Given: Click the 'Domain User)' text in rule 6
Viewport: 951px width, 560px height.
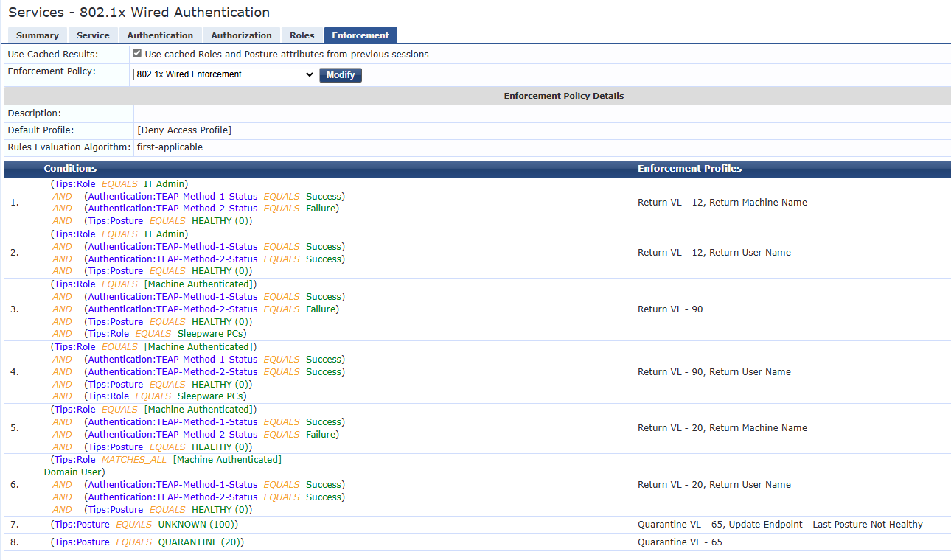Looking at the screenshot, I should coord(74,472).
